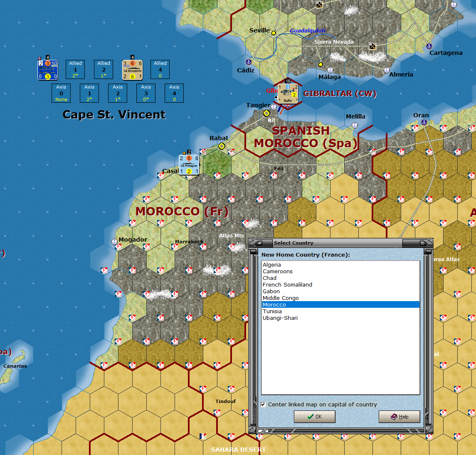This screenshot has height=455, width=476.
Task: Click the Allied 4 sea box section
Action: point(160,69)
